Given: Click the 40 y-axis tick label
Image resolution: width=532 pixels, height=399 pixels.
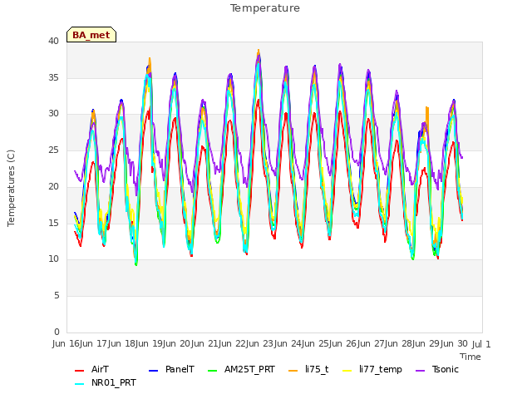Looking at the screenshot, I should (x=53, y=42).
